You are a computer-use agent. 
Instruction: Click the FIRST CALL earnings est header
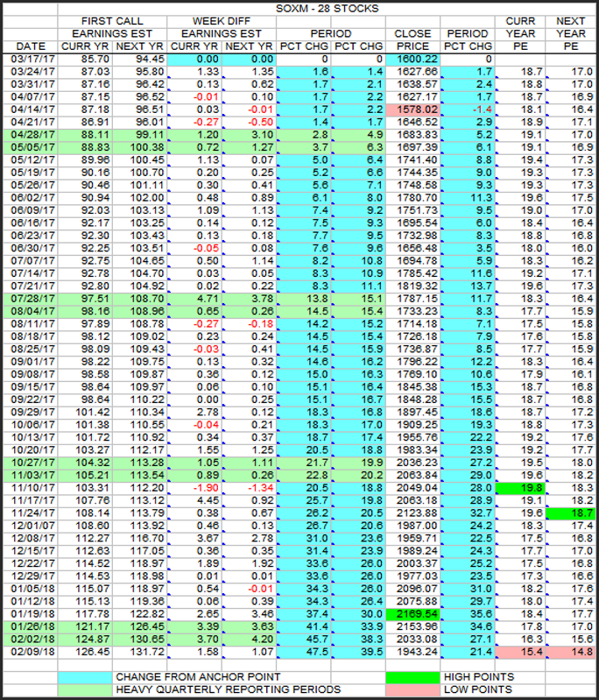(111, 20)
